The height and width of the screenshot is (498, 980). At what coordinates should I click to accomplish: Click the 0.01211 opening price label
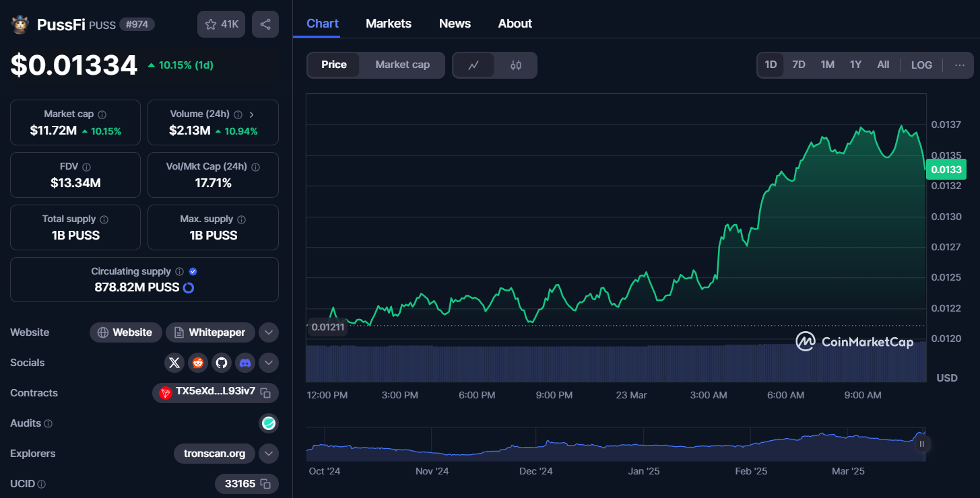point(327,327)
